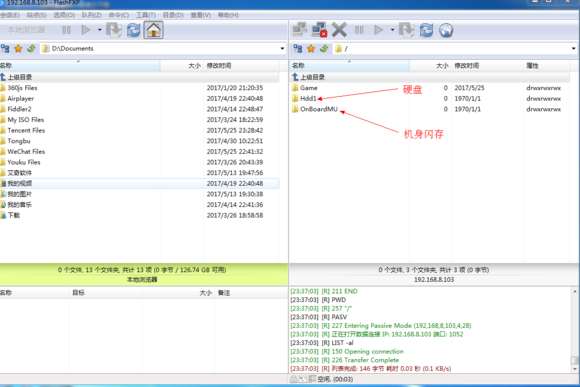Refresh the remote file list
Viewport: 580px width, 387px height.
(x=426, y=30)
